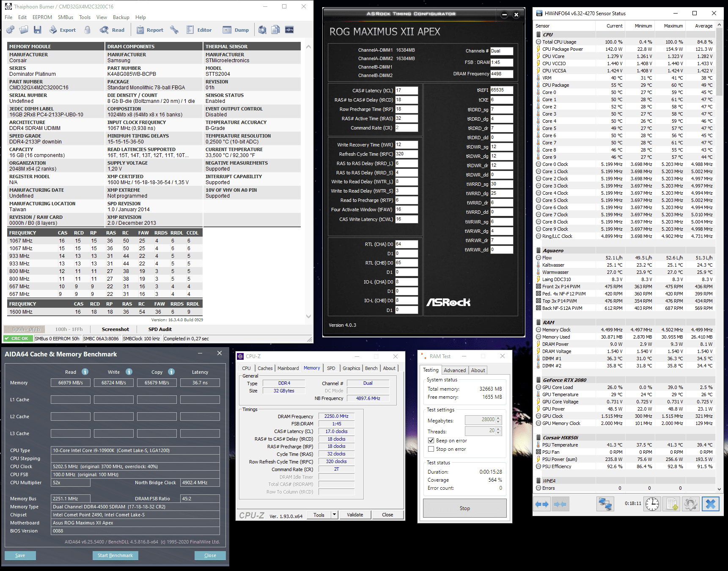Switch to the Caches tab in CPU-Z
Screen dimensions: 728x571
coord(265,368)
